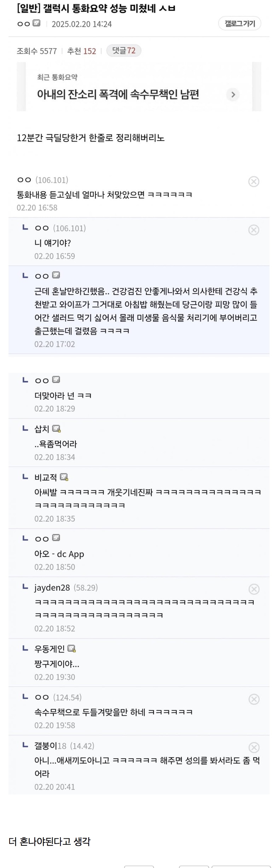Click the post author's gallog icon
The image size is (278, 868).
tap(36, 23)
